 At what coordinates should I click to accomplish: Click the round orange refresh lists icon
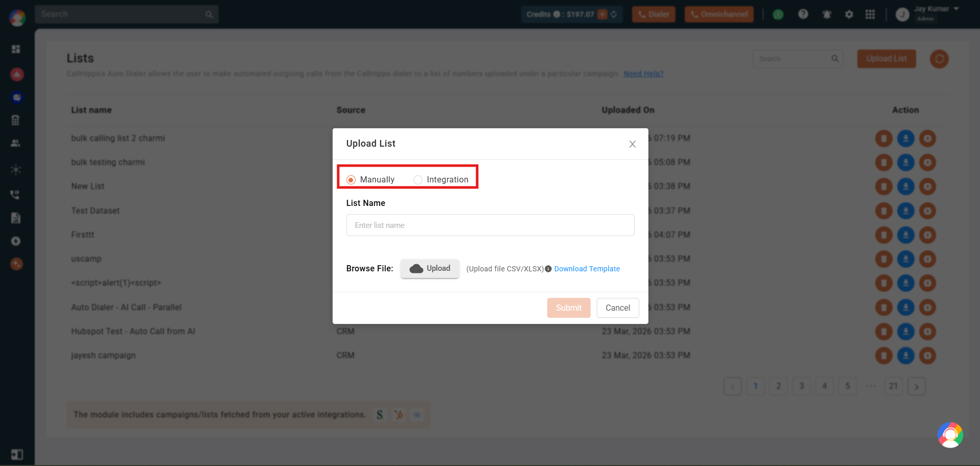[x=939, y=59]
